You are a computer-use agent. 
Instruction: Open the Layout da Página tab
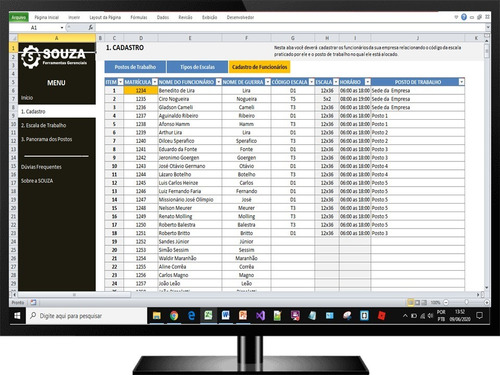(x=105, y=17)
